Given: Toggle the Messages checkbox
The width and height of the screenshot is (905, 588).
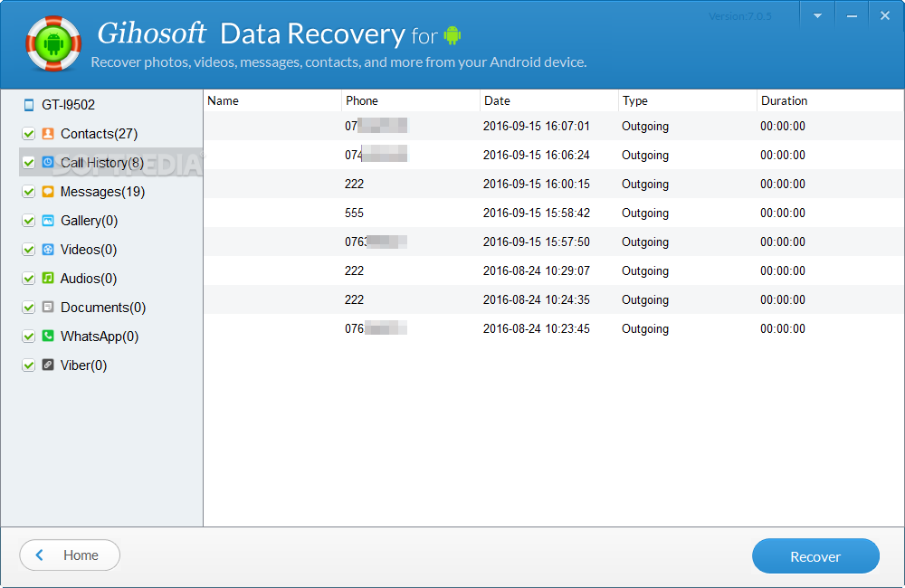Looking at the screenshot, I should pyautogui.click(x=29, y=192).
